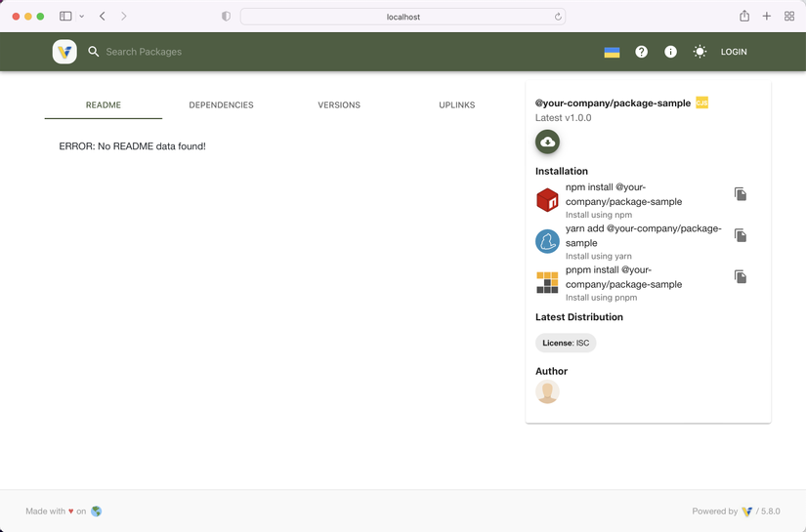Viewport: 806px width, 532px height.
Task: Copy the pnpm install command
Action: point(741,277)
